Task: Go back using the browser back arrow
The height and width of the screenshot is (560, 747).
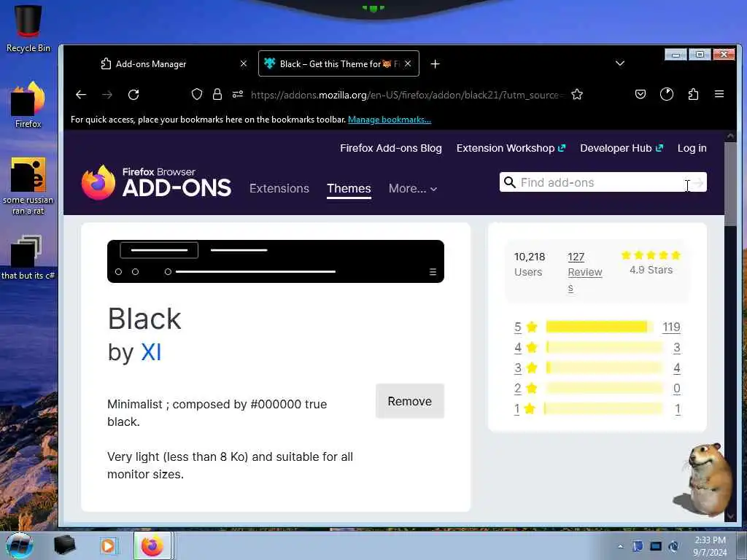Action: (81, 95)
